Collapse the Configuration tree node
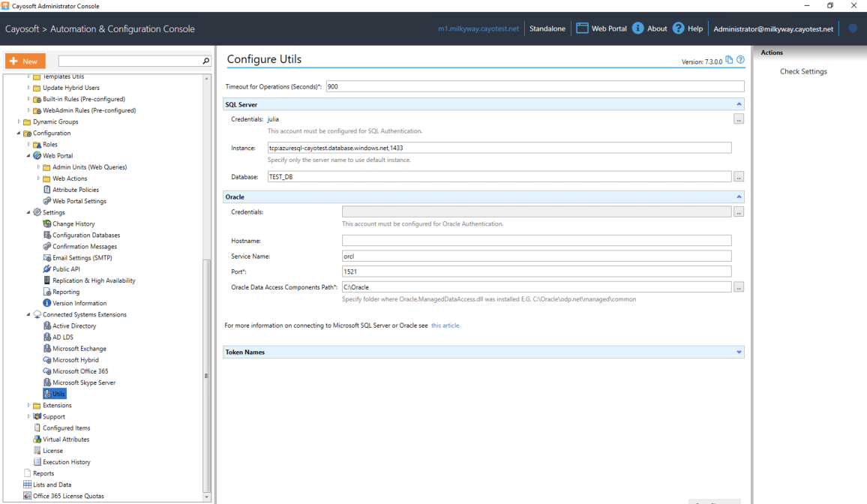This screenshot has height=504, width=867. click(19, 133)
